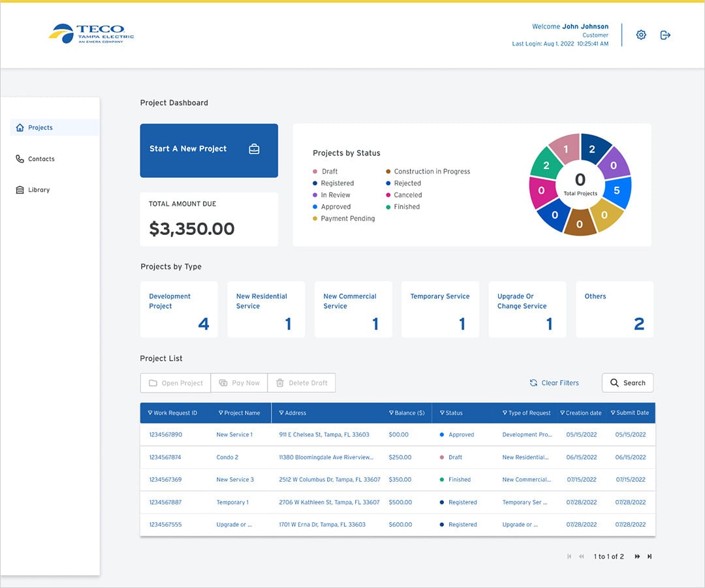
Task: Open settings via the gear icon
Action: 641,35
